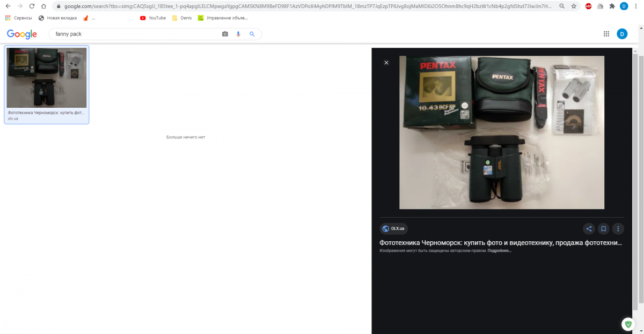The image size is (644, 334).
Task: Open the Denis bookmarks folder
Action: click(x=182, y=18)
